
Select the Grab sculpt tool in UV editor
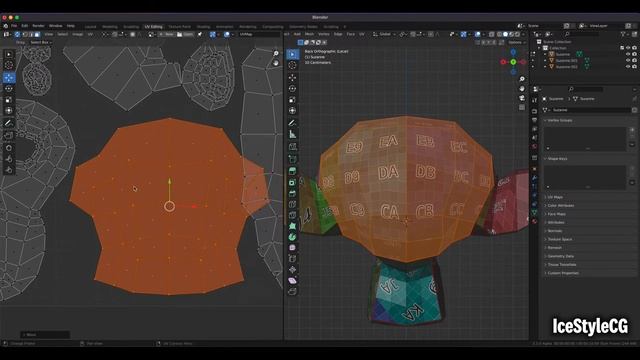9,148
